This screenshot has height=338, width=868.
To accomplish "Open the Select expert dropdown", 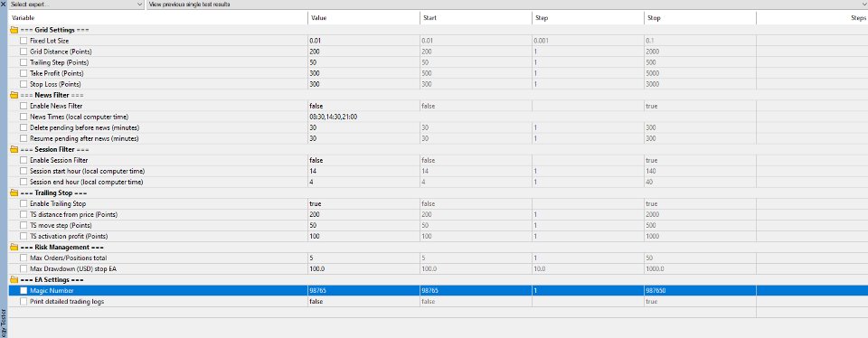I will (77, 5).
